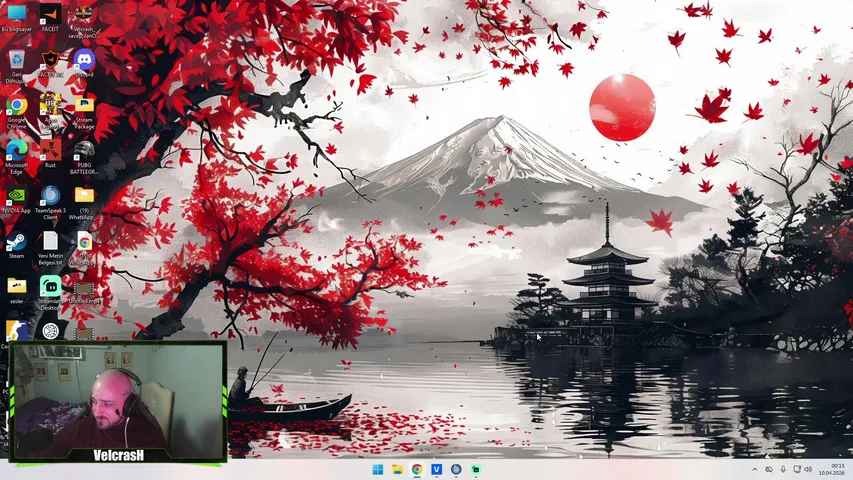Select Yeni Metin Belgesi.txt file
Image resolution: width=853 pixels, height=480 pixels.
tap(50, 248)
